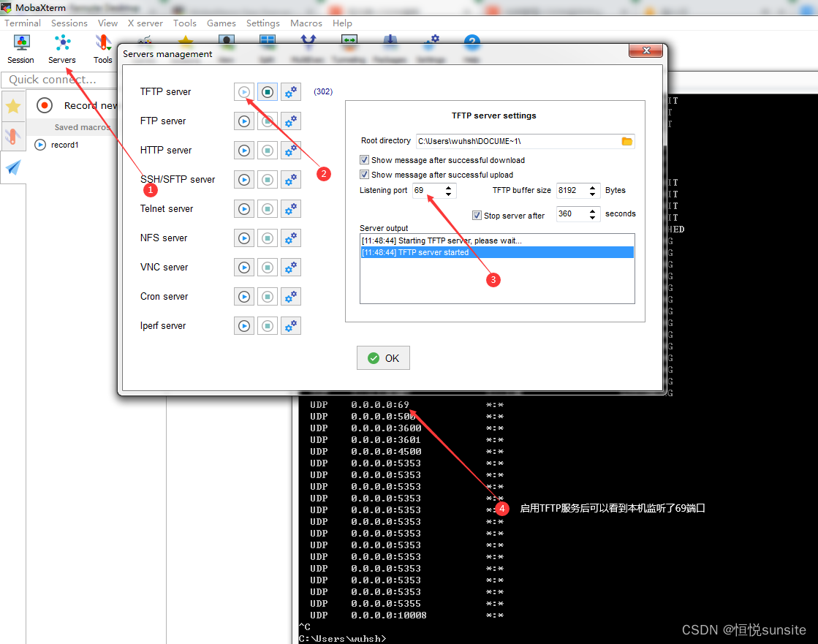Open the Settings menu
The height and width of the screenshot is (644, 818).
pos(263,23)
